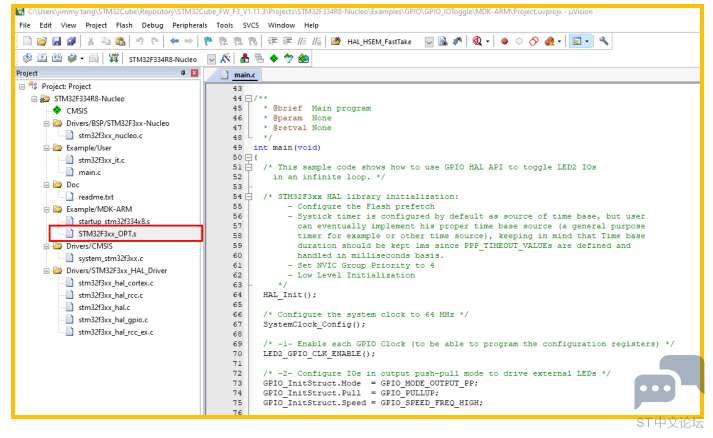Collapse the Example/User folder

pyautogui.click(x=46, y=148)
